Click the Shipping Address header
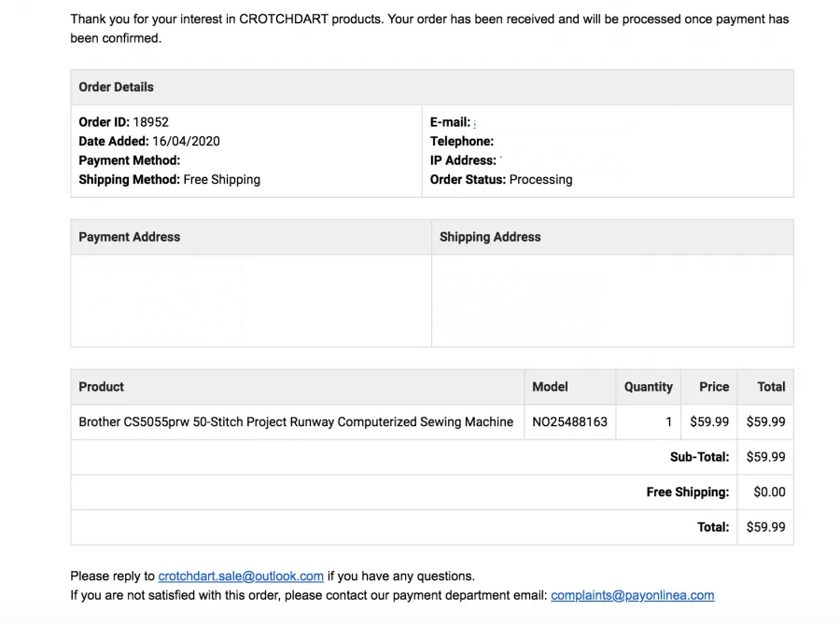This screenshot has height=624, width=840. point(490,237)
